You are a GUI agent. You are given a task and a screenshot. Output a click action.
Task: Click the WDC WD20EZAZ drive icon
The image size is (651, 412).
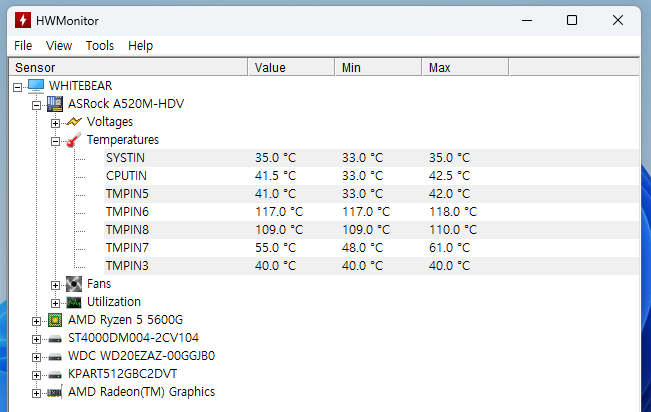pos(55,357)
